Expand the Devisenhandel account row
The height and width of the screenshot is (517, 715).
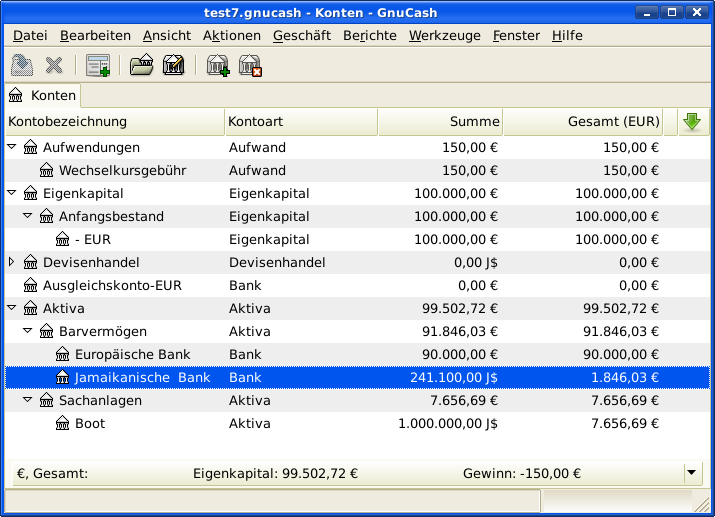click(12, 262)
